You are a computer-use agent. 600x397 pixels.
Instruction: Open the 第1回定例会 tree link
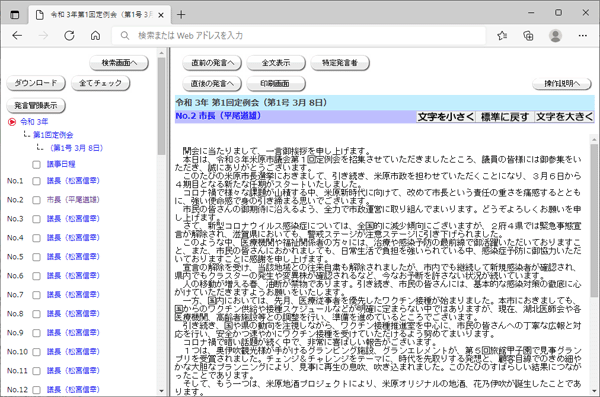point(53,135)
